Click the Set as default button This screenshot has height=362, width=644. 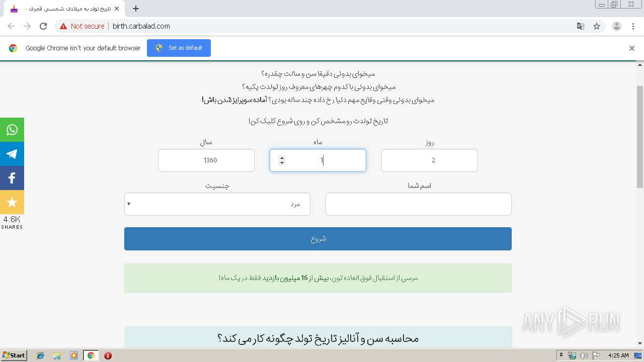click(179, 48)
